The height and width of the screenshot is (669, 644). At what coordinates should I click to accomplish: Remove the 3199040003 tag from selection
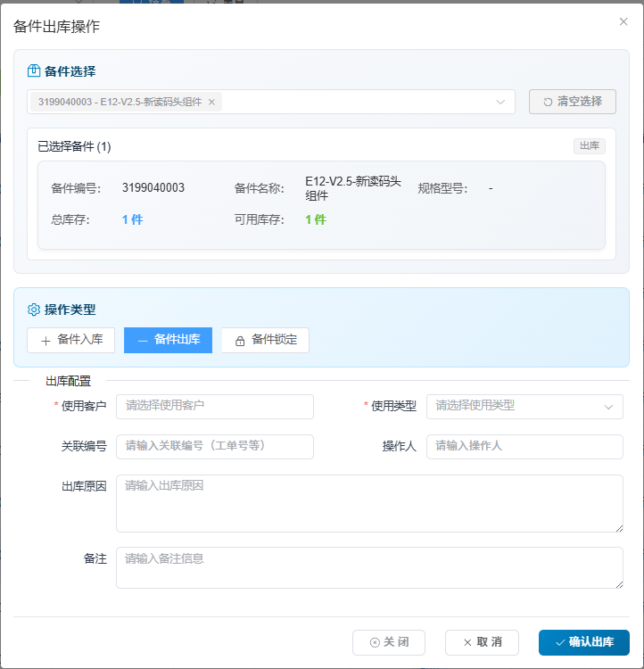211,102
